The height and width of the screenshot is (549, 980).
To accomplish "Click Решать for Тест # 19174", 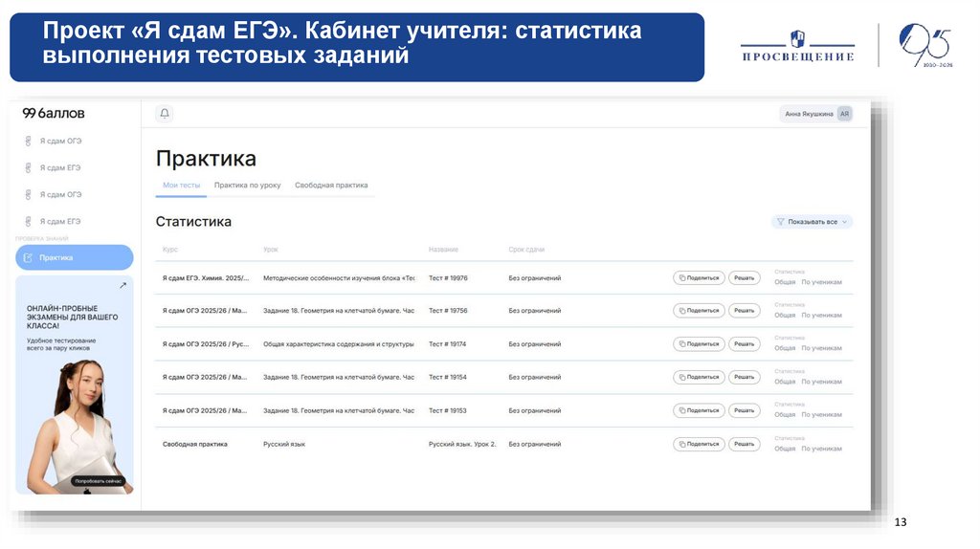I will 744,344.
